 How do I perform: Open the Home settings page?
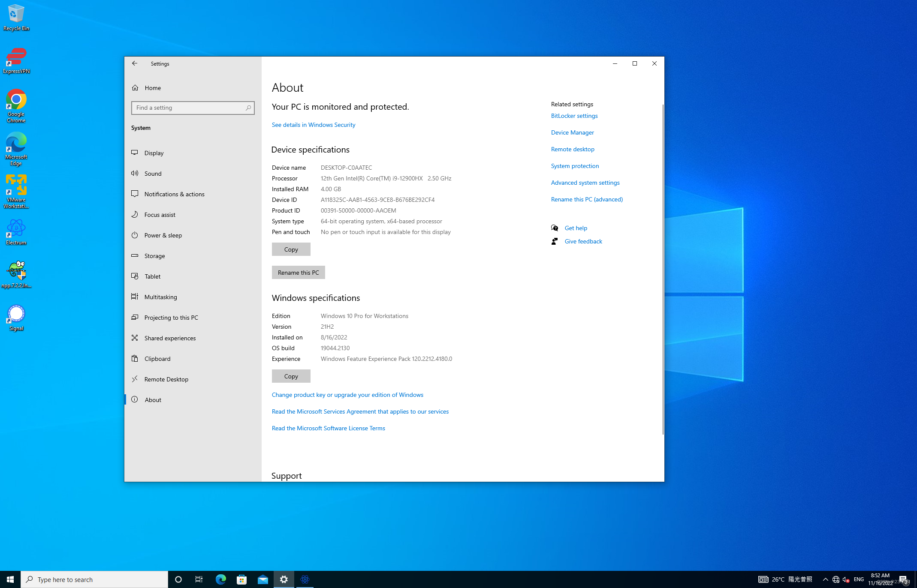[x=153, y=88]
